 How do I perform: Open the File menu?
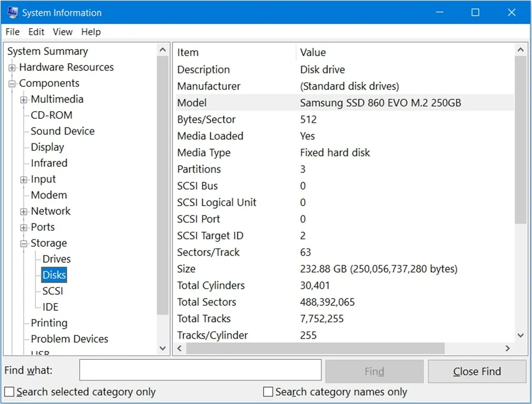coord(13,32)
